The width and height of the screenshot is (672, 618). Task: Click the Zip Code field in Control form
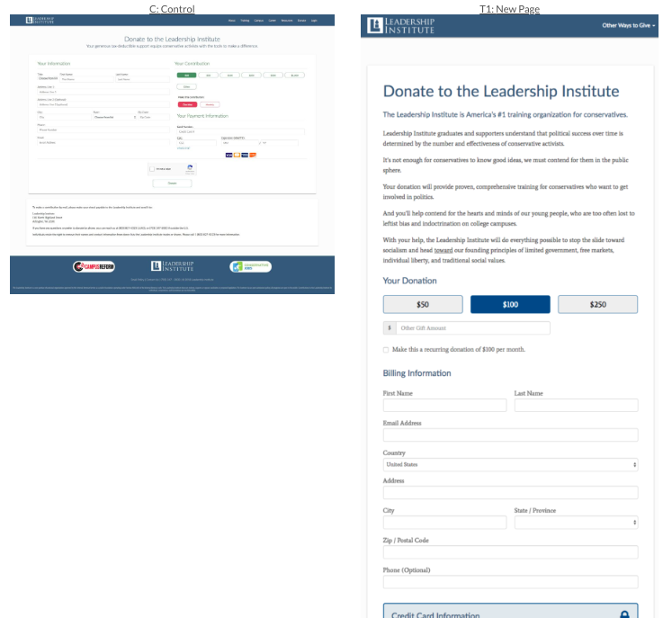coord(154,117)
